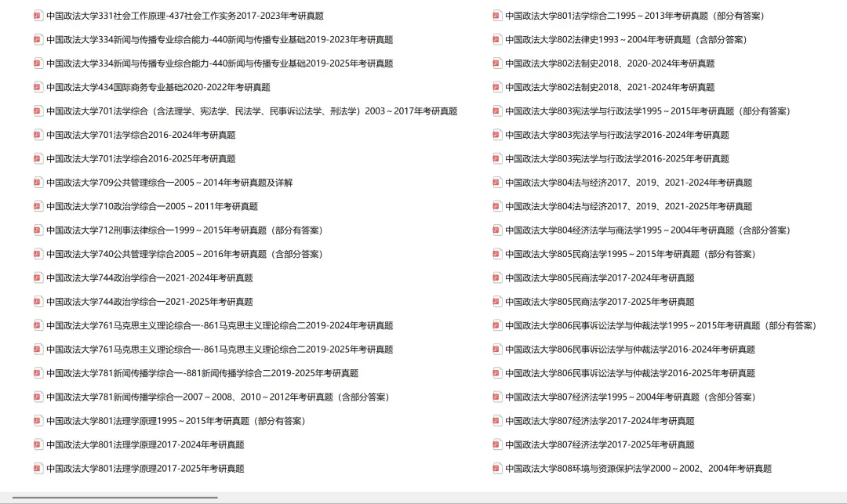The image size is (847, 504).
Task: Click the PDF icon beside 805民商法学1995-2015 entry
Action: (496, 253)
